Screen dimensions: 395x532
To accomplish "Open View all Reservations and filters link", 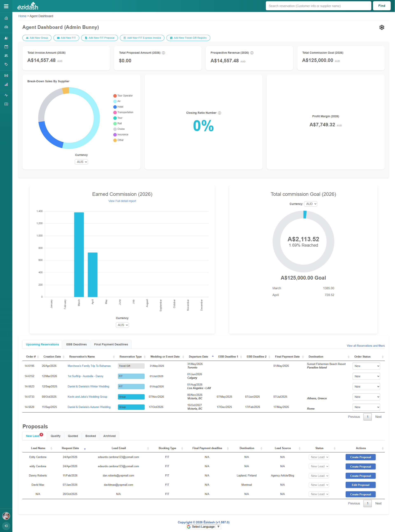I will 366,346.
